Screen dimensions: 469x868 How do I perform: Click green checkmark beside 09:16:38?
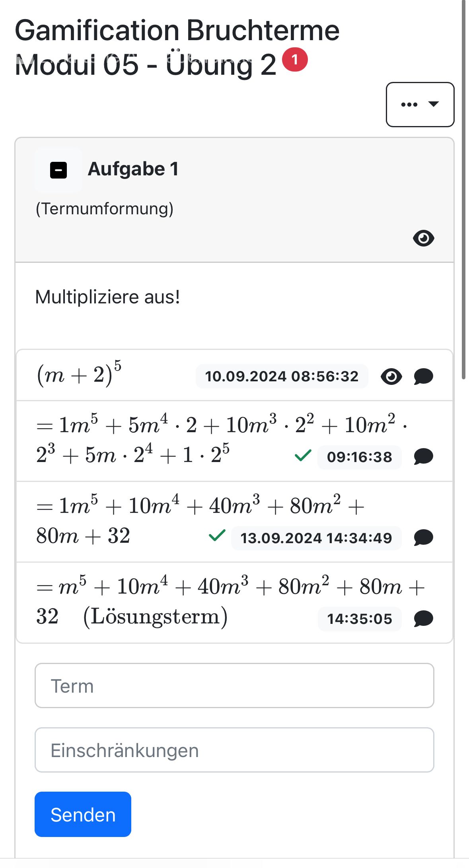tap(303, 455)
